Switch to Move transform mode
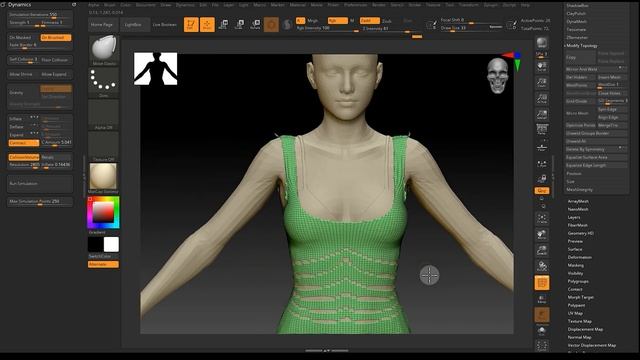The image size is (640, 360). pyautogui.click(x=223, y=24)
